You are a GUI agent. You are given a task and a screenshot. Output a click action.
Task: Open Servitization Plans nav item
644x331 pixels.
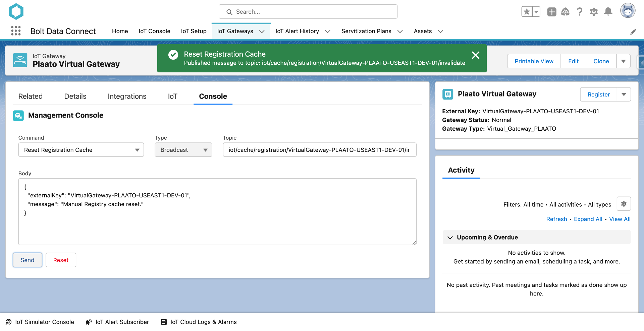(x=366, y=31)
